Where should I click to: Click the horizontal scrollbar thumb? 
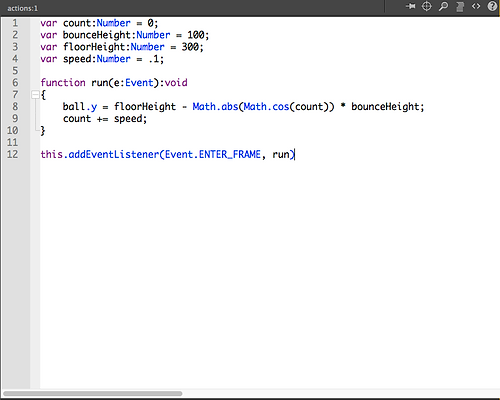click(x=93, y=393)
